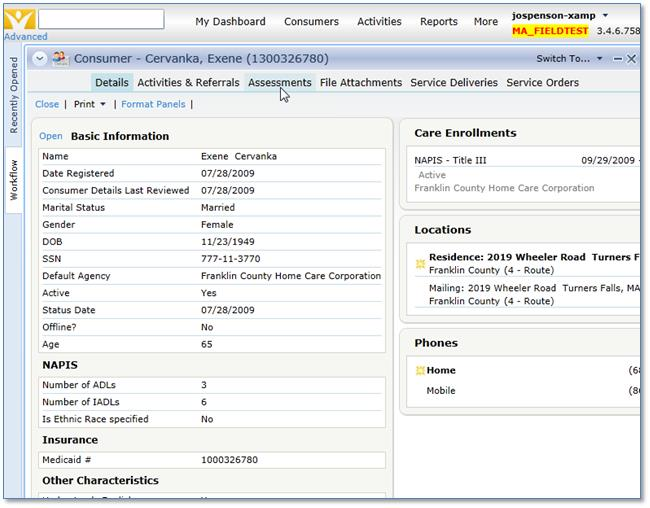Switch to the Assessments tab
650x508 pixels.
pyautogui.click(x=279, y=83)
